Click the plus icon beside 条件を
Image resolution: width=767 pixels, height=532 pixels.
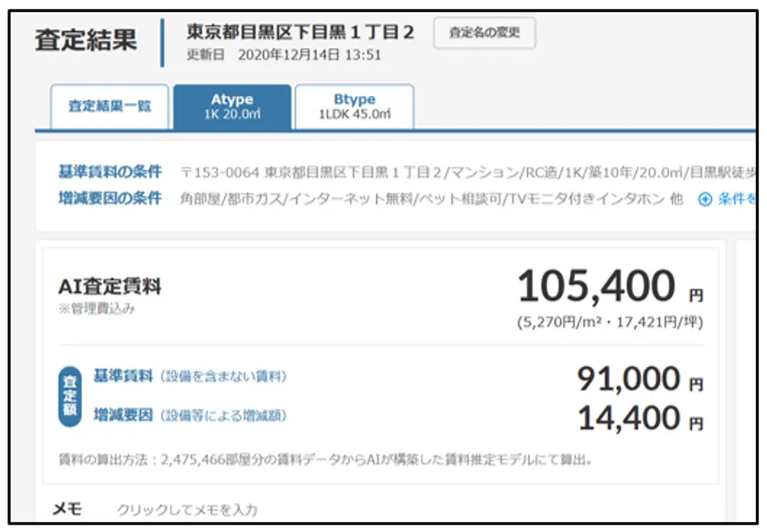coord(705,200)
